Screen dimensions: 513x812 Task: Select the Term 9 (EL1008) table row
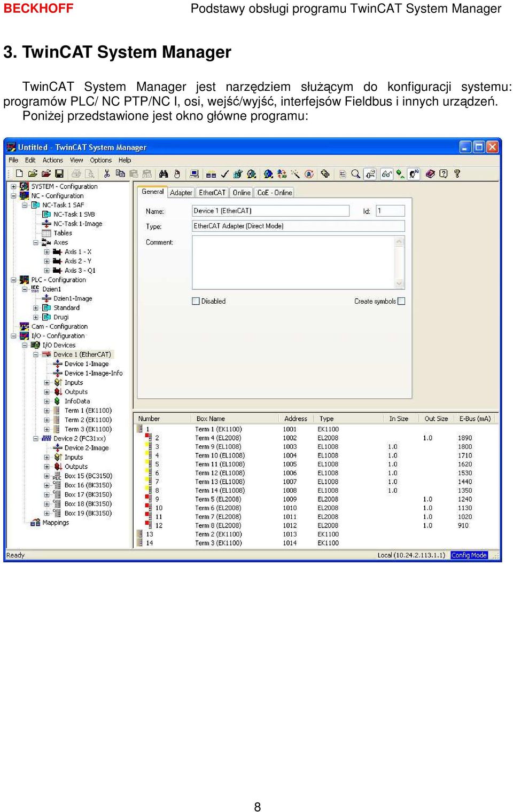(x=315, y=447)
